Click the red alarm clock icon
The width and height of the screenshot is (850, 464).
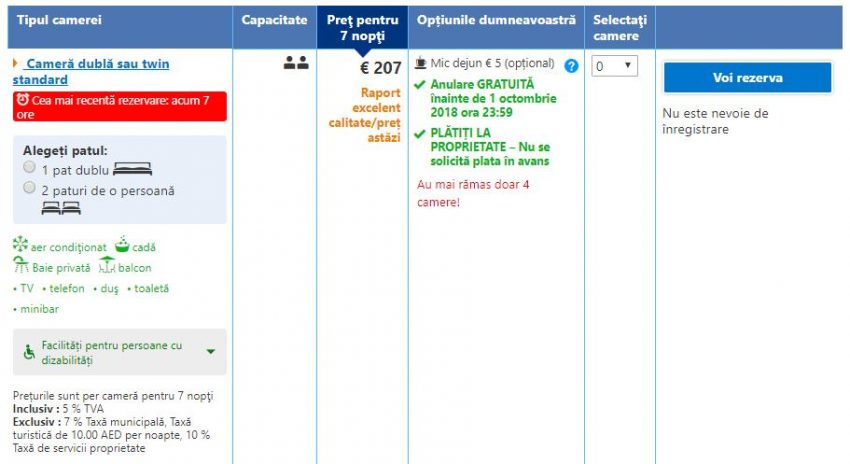22,100
